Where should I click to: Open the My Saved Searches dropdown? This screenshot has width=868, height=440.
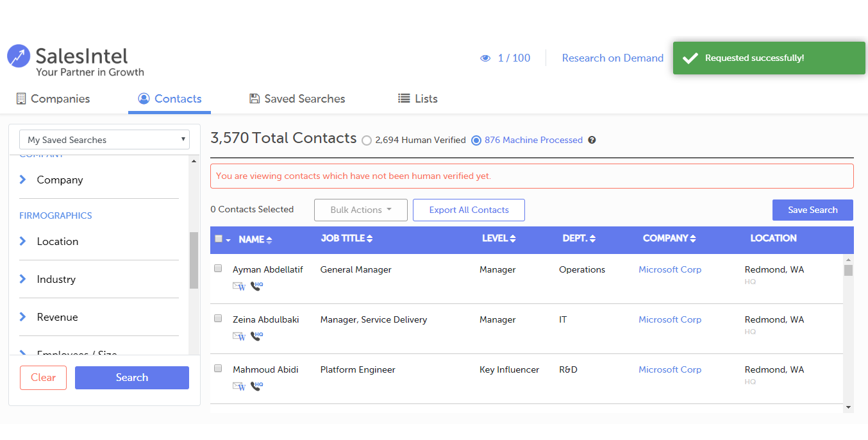point(104,140)
